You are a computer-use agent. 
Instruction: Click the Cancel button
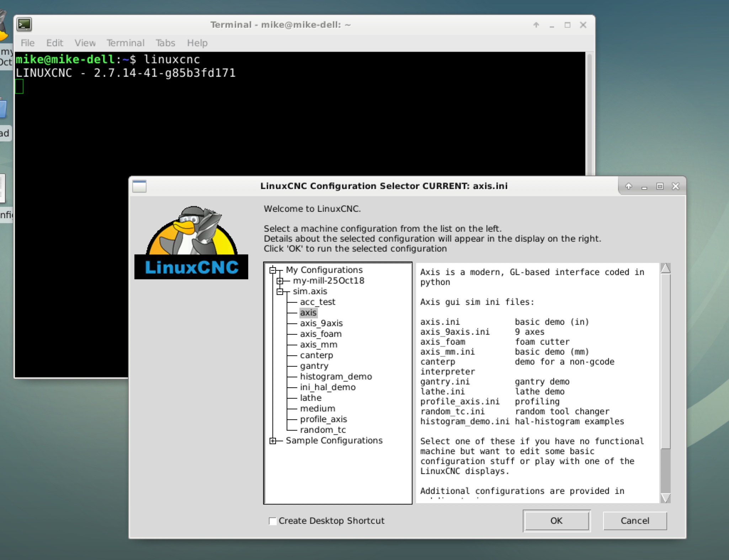(635, 521)
